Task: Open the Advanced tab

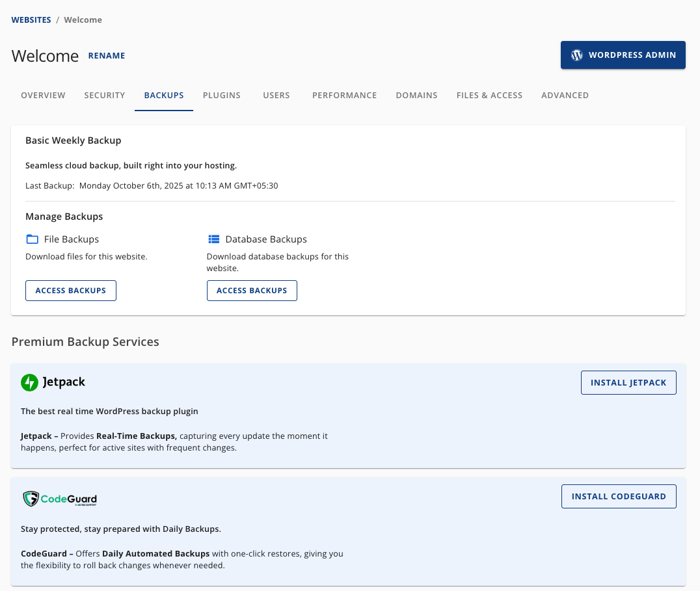Action: (x=565, y=95)
